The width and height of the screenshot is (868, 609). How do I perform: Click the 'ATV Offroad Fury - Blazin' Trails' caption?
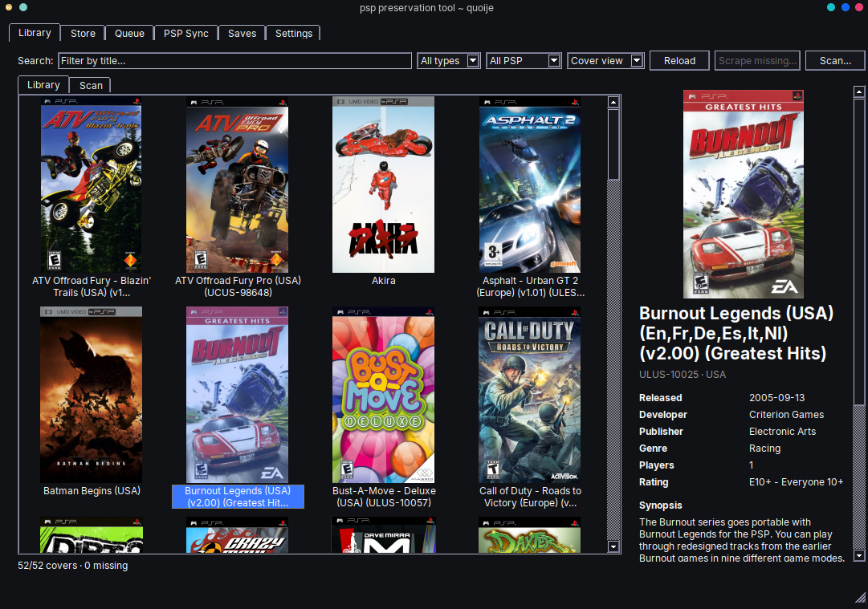(92, 286)
